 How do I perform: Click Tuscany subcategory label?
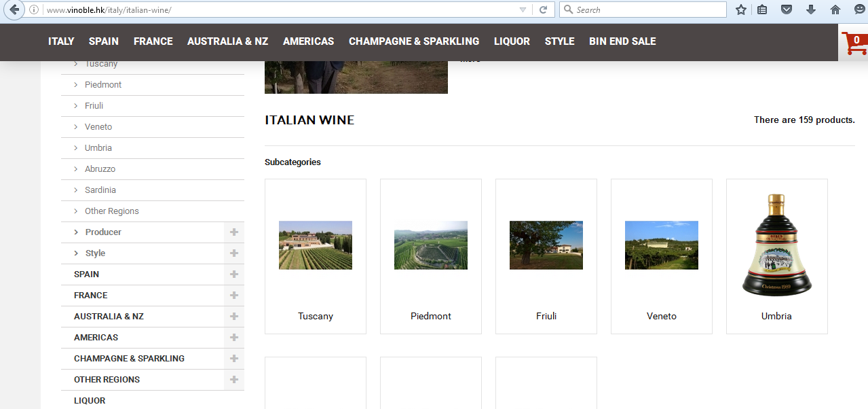(316, 317)
